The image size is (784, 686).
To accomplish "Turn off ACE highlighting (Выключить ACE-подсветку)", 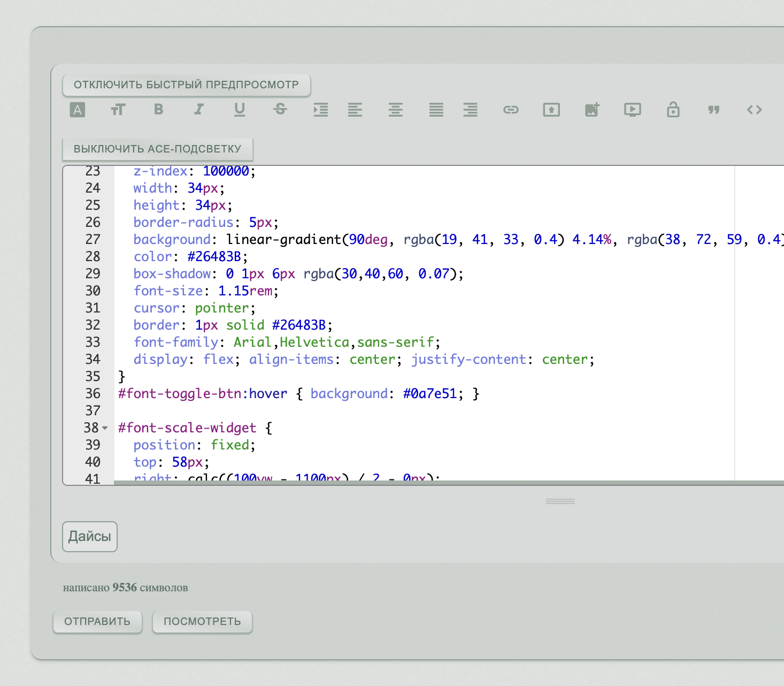I will 158,149.
